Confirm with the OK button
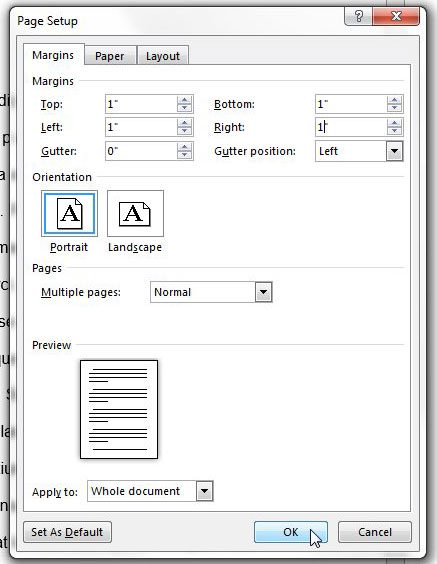Screen dimensions: 437x564 pos(291,532)
